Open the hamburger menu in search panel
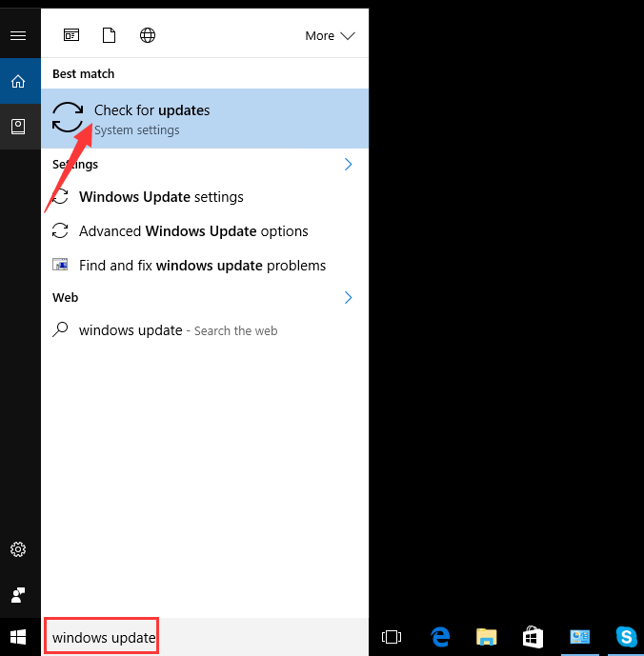 pyautogui.click(x=18, y=35)
